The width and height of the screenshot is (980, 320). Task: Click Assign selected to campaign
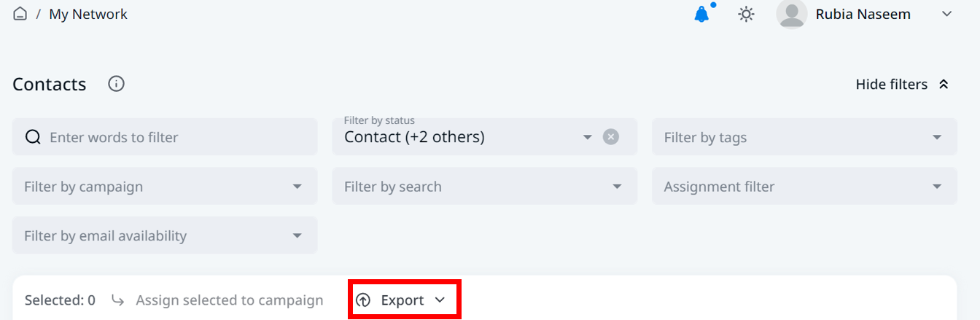(x=229, y=300)
